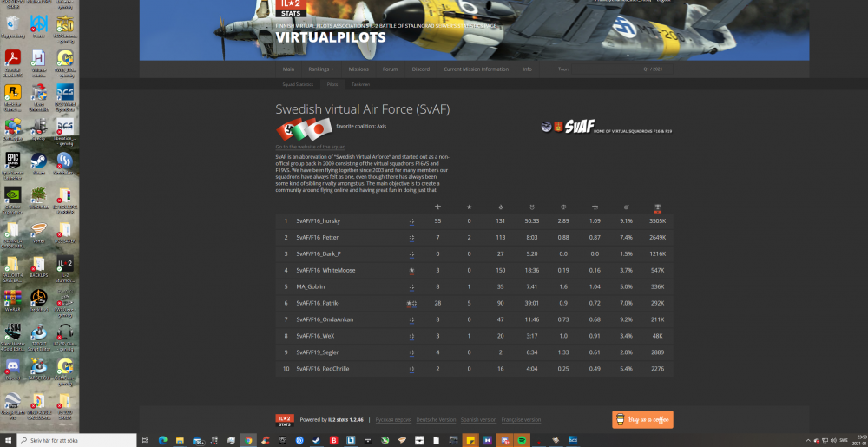This screenshot has height=447, width=868.
Task: Open the Epic Games Launcher desktop icon
Action: point(12,164)
